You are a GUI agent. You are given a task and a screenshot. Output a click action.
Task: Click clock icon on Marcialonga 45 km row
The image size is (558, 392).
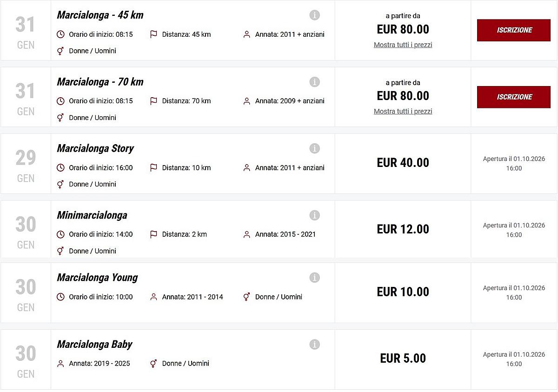pyautogui.click(x=60, y=34)
